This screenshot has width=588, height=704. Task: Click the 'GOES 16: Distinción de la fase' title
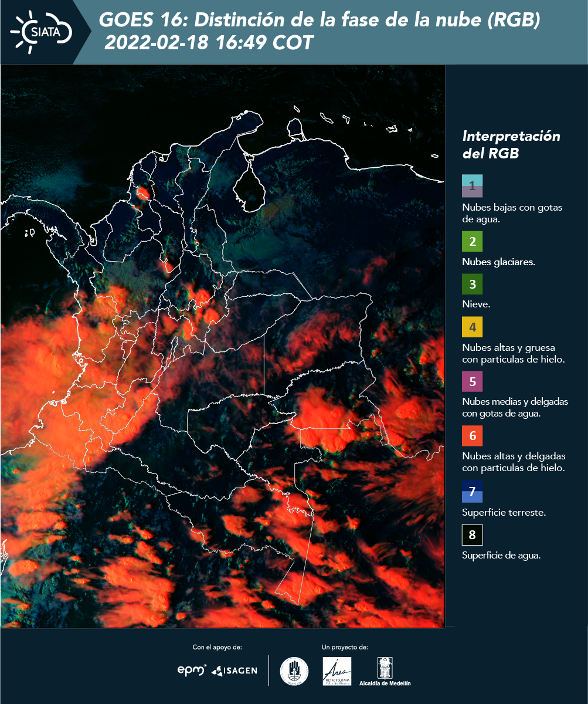coord(320,20)
